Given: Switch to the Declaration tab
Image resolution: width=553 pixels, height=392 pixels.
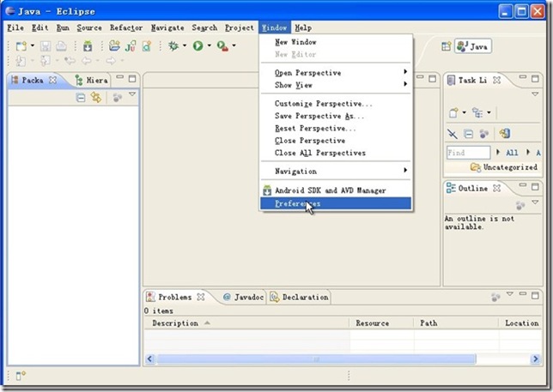Looking at the screenshot, I should coord(300,298).
